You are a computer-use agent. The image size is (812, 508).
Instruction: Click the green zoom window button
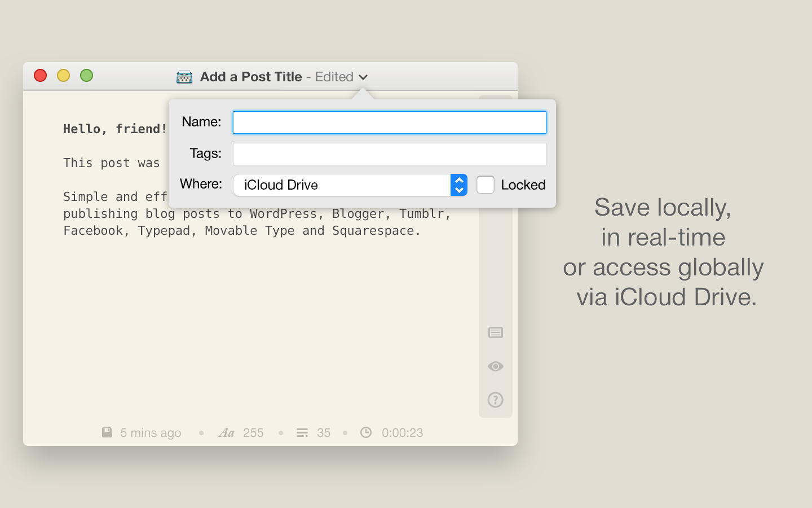86,76
